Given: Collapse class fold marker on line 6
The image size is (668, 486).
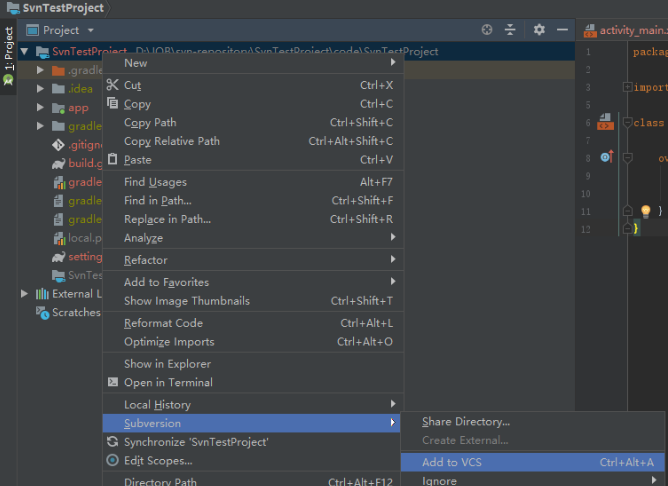Looking at the screenshot, I should (627, 123).
